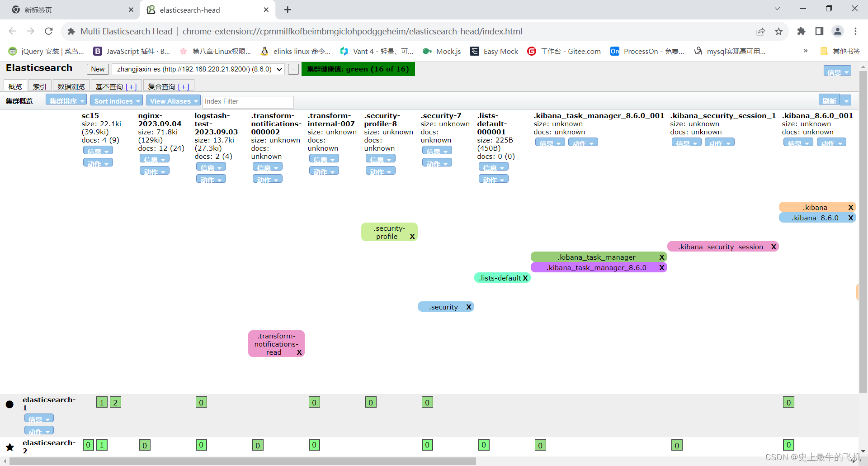868x466 pixels.
Task: Close the elasticsearch-head tab
Action: coord(266,10)
